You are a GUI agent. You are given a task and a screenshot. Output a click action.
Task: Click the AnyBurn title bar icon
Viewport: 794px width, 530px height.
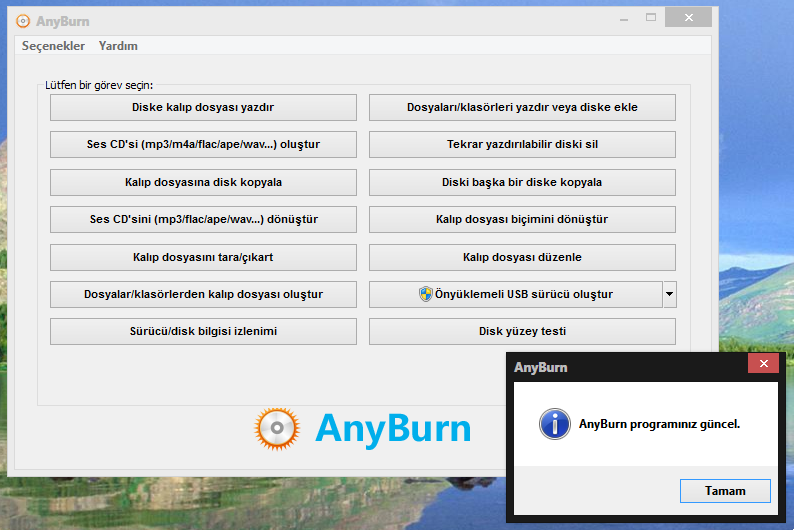tap(23, 21)
